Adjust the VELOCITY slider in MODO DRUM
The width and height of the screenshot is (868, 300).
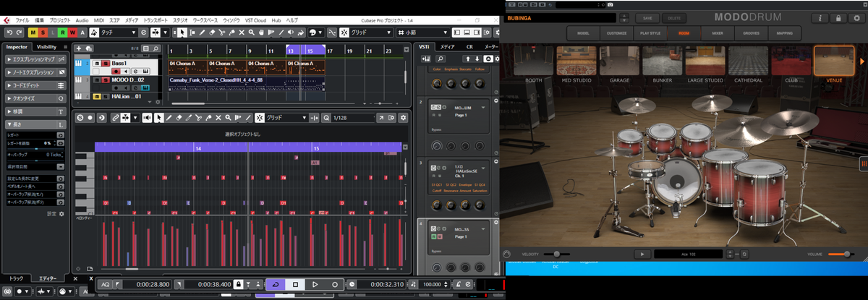(x=558, y=254)
